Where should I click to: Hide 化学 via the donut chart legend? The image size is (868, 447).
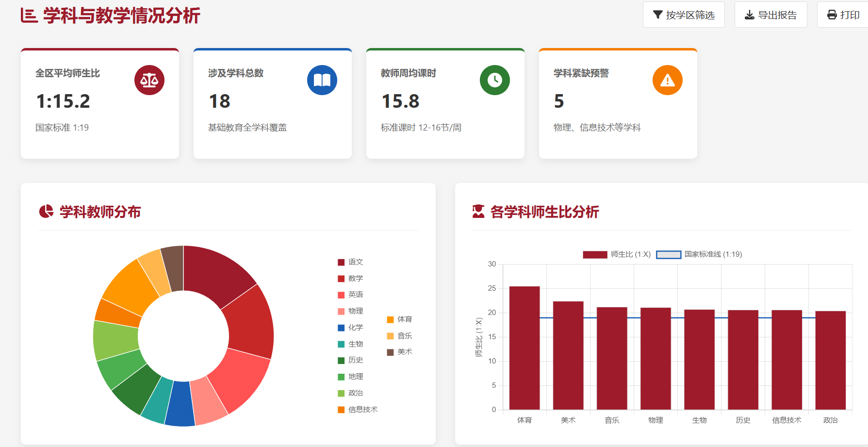[x=350, y=328]
